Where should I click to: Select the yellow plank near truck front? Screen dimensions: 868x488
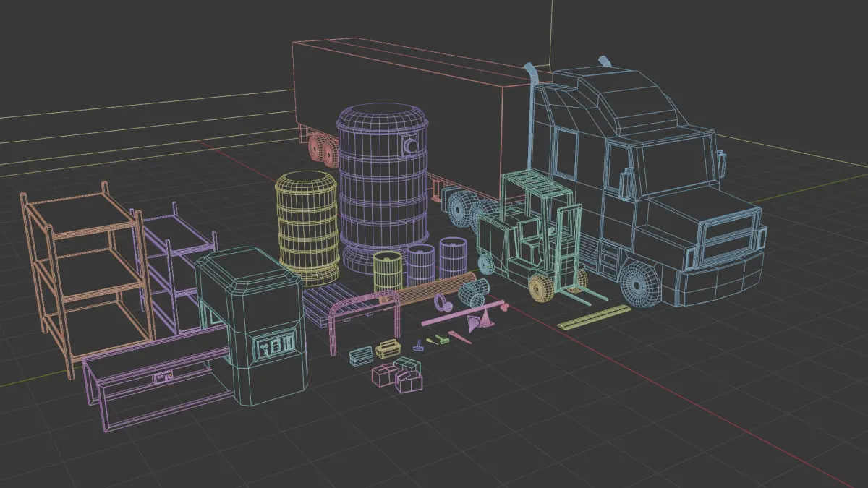coord(594,317)
